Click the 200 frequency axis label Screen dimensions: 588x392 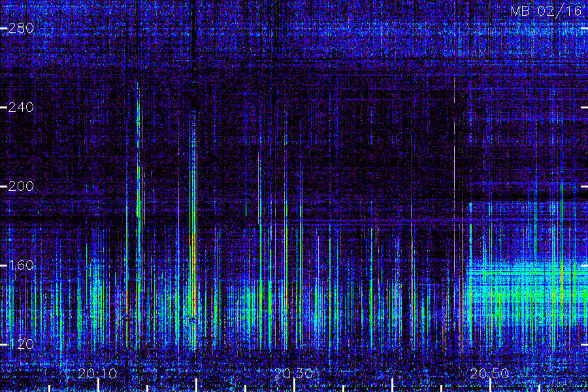tap(21, 186)
